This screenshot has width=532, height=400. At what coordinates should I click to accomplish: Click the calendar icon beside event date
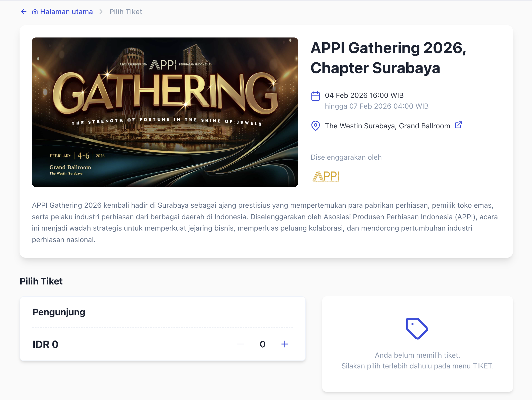click(x=315, y=96)
